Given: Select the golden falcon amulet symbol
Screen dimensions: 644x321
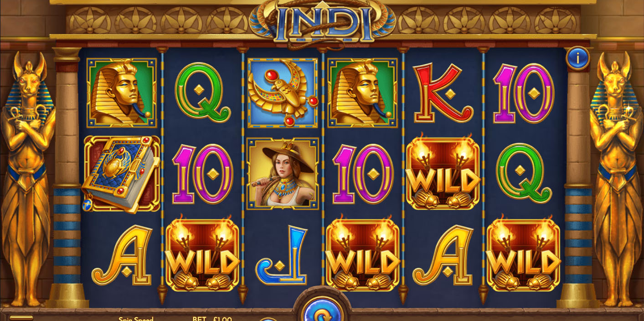Looking at the screenshot, I should [x=282, y=92].
